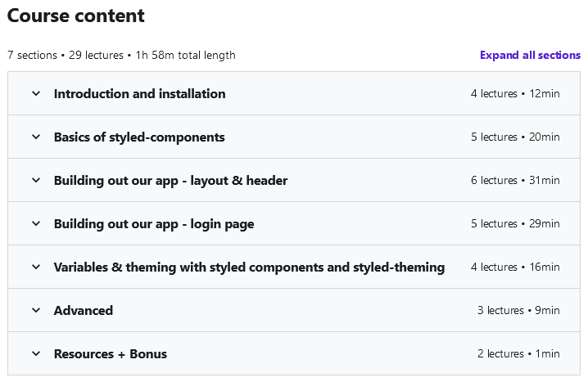The height and width of the screenshot is (382, 588).
Task: Open the Advanced section title
Action: click(x=84, y=310)
